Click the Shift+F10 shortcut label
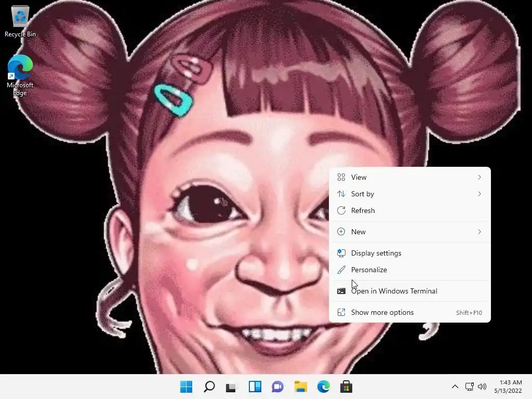The width and height of the screenshot is (532, 399). (469, 312)
